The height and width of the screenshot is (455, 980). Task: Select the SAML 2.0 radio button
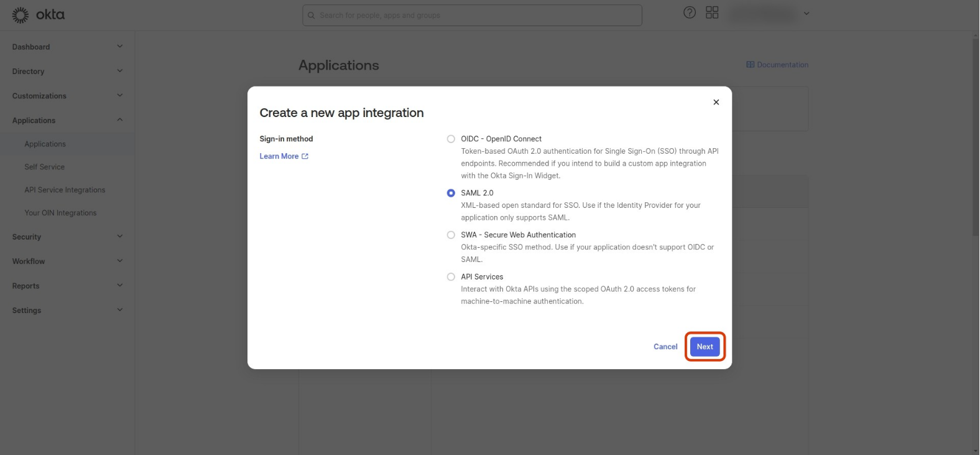pyautogui.click(x=451, y=193)
